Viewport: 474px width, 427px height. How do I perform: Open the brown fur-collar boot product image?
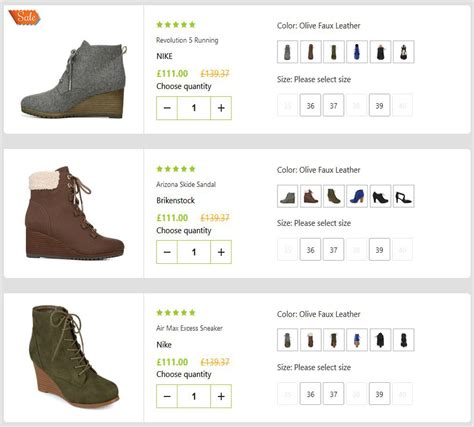click(x=75, y=213)
